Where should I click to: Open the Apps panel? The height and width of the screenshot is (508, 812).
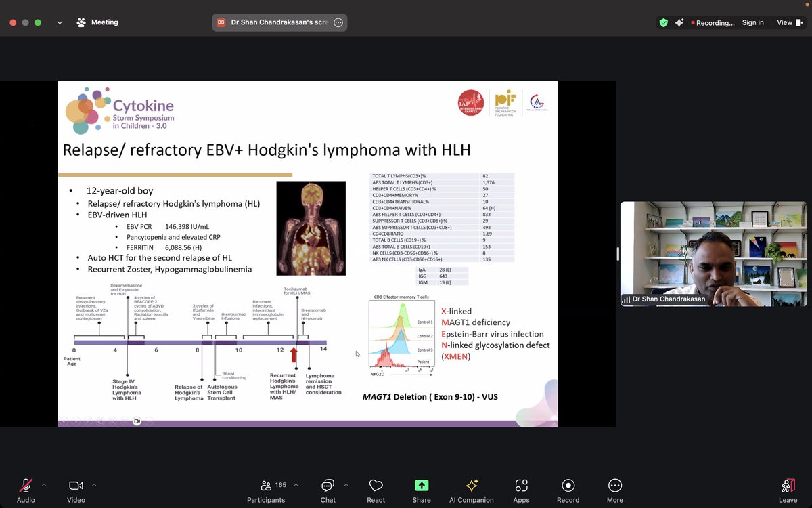(521, 491)
